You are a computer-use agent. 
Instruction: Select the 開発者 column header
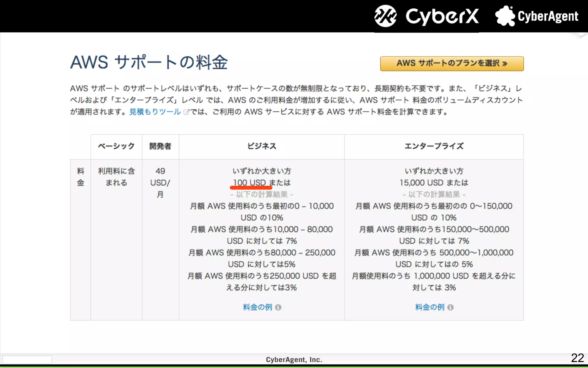[160, 146]
